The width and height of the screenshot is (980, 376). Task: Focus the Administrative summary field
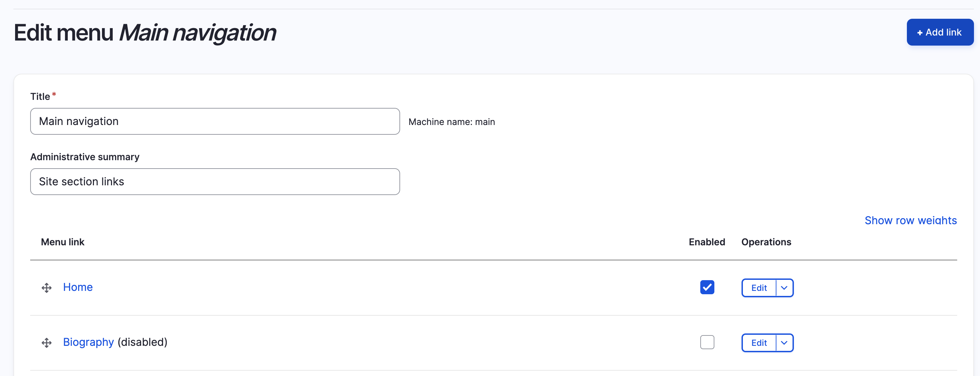215,182
